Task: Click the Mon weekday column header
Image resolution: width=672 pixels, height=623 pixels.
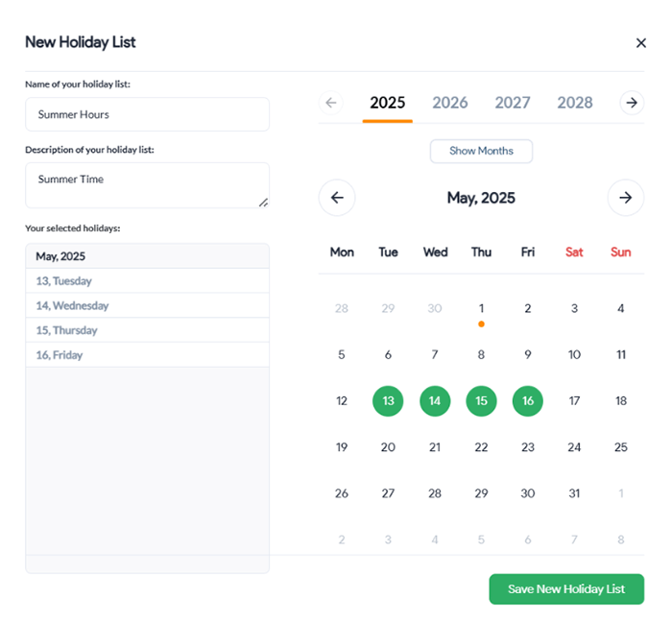Action: tap(342, 252)
